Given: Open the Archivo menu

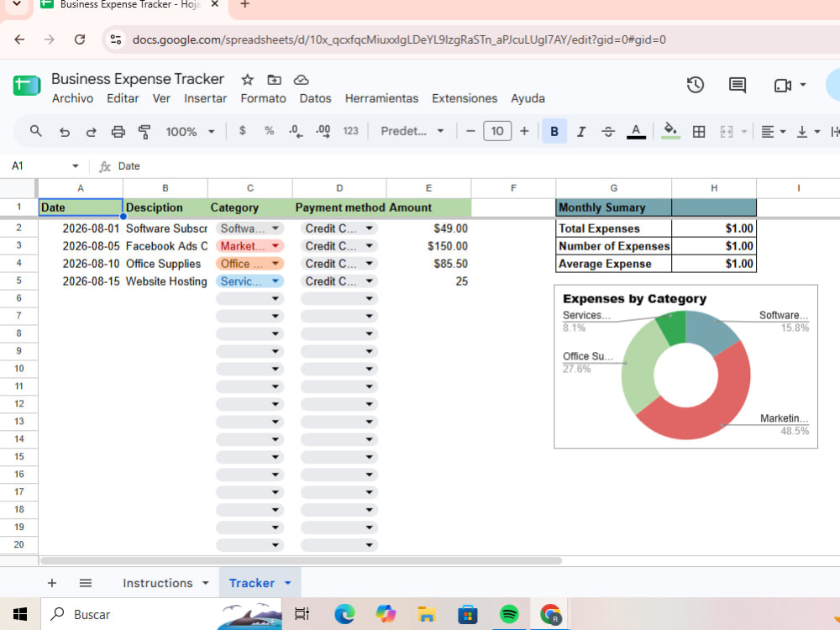Looking at the screenshot, I should coord(72,98).
